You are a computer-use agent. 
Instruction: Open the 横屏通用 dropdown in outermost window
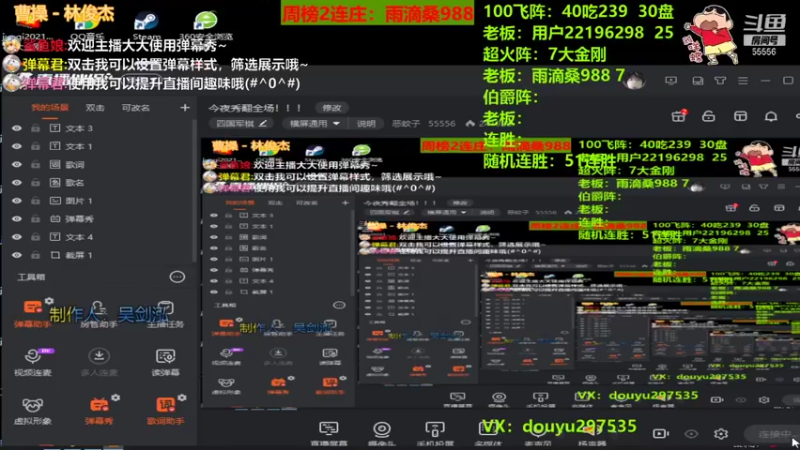pyautogui.click(x=314, y=123)
